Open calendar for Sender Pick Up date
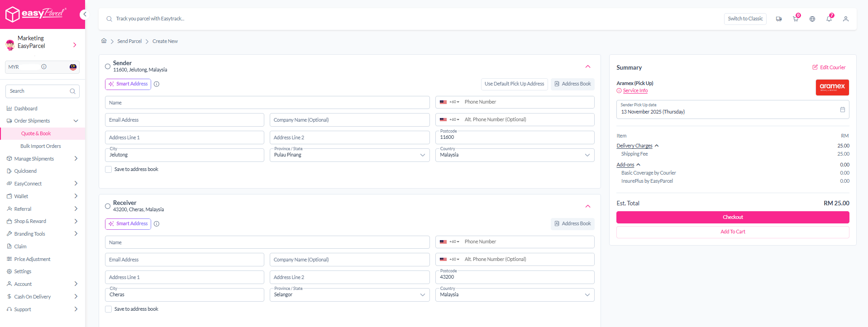Viewport: 868px width, 327px height. 842,109
